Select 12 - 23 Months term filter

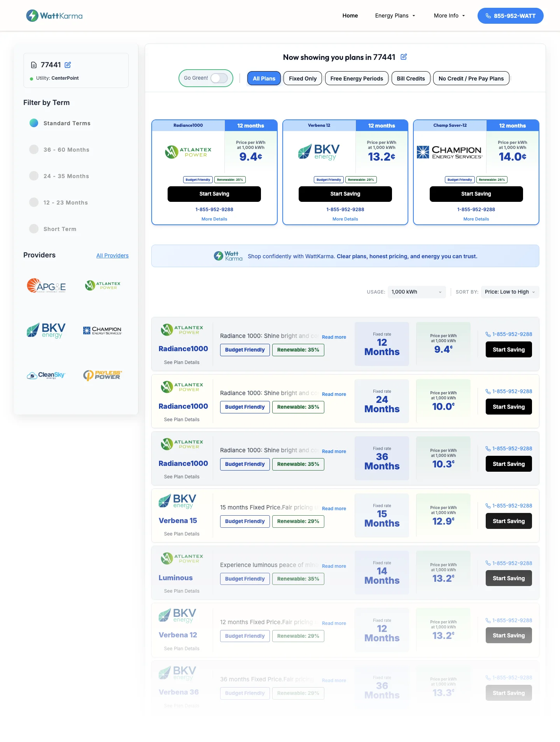click(59, 202)
